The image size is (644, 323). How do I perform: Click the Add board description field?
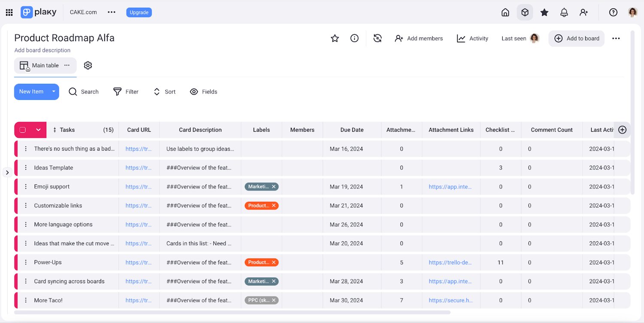(x=42, y=50)
